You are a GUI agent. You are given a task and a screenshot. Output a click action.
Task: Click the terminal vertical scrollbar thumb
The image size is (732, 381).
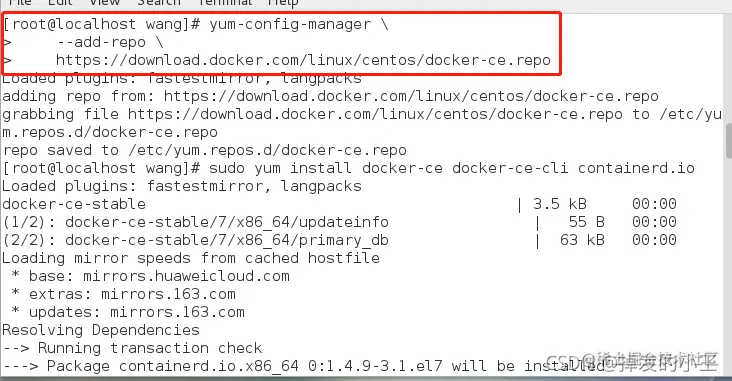tap(729, 141)
